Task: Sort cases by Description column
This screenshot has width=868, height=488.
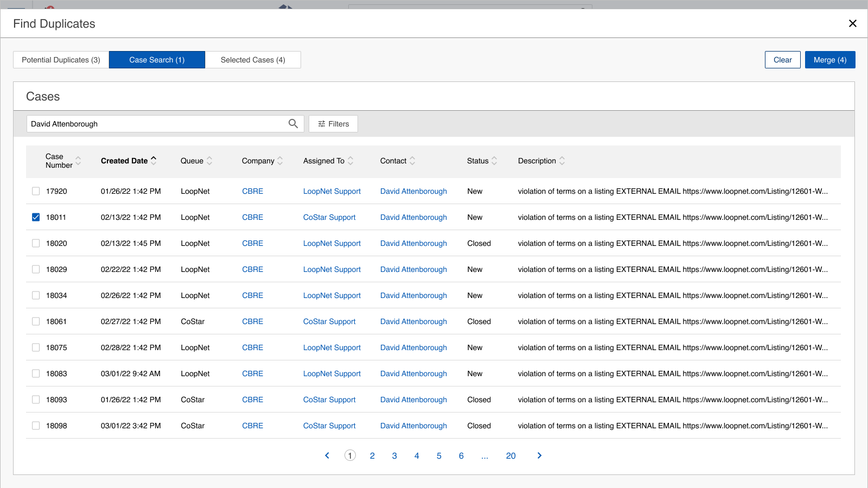Action: pos(562,161)
